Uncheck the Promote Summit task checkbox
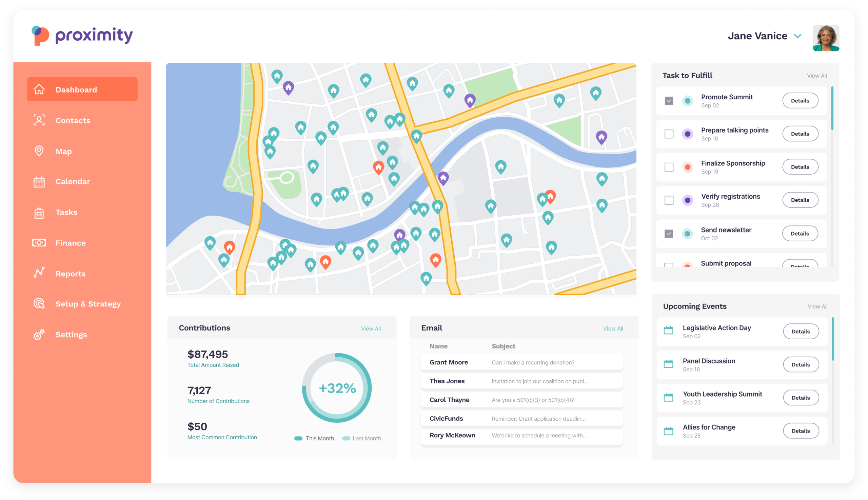This screenshot has height=500, width=868. [x=668, y=101]
